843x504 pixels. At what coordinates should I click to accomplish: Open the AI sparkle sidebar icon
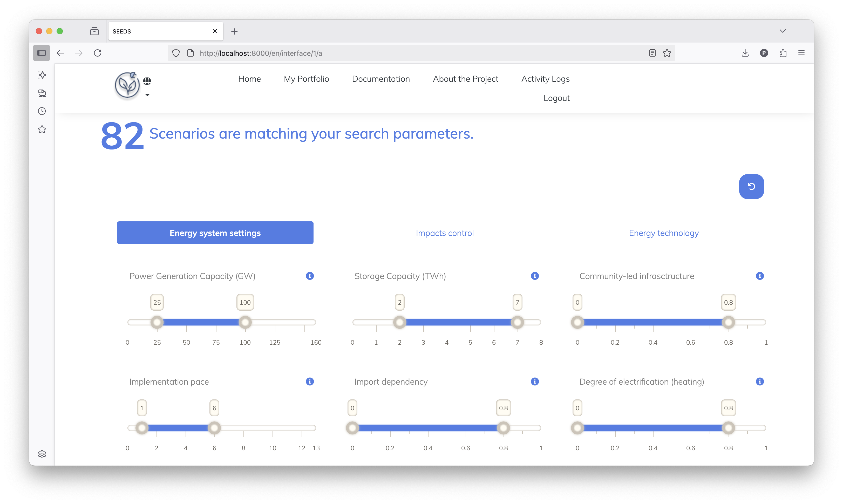[x=42, y=75]
